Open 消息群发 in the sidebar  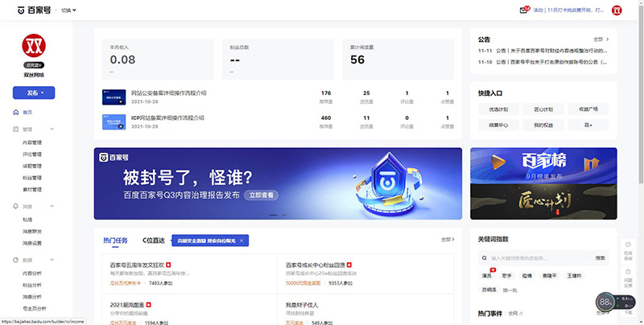pos(32,232)
